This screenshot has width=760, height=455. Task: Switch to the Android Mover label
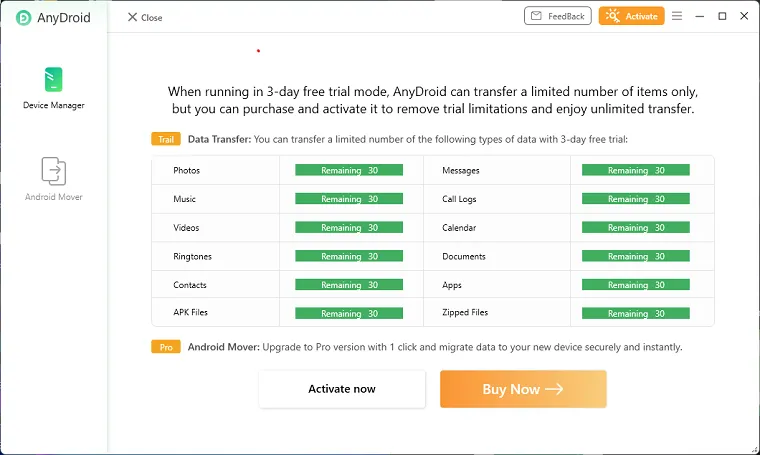[53, 197]
